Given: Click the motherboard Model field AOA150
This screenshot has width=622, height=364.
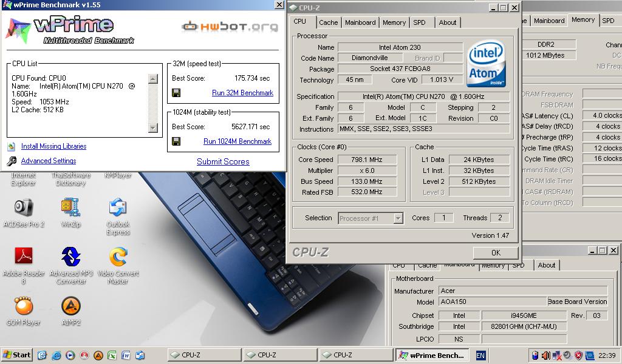Looking at the screenshot, I should (x=493, y=302).
